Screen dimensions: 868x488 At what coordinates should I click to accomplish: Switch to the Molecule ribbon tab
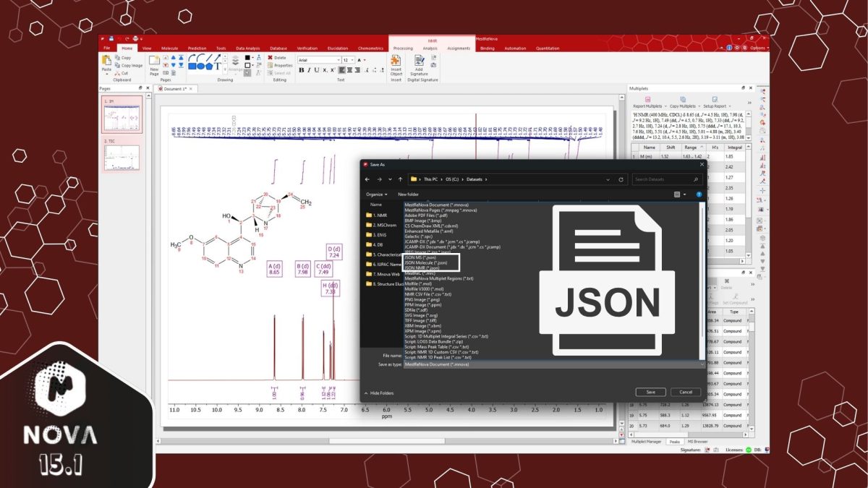pyautogui.click(x=170, y=48)
